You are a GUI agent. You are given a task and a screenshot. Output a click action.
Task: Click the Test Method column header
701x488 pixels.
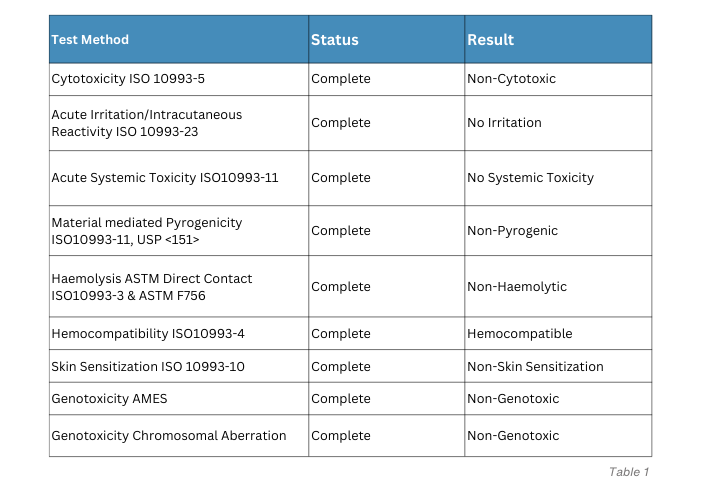pyautogui.click(x=179, y=39)
